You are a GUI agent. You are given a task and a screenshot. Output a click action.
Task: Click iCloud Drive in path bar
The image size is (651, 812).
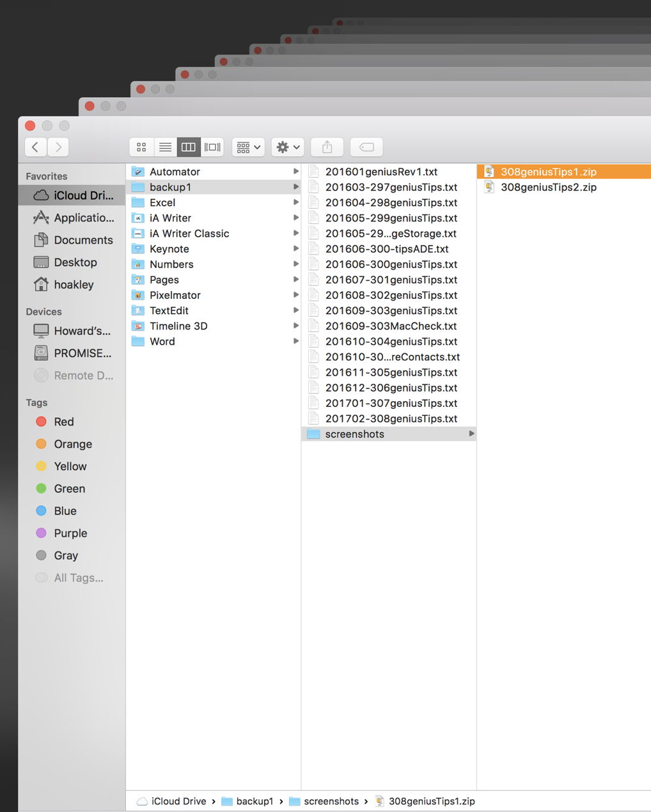click(x=178, y=801)
